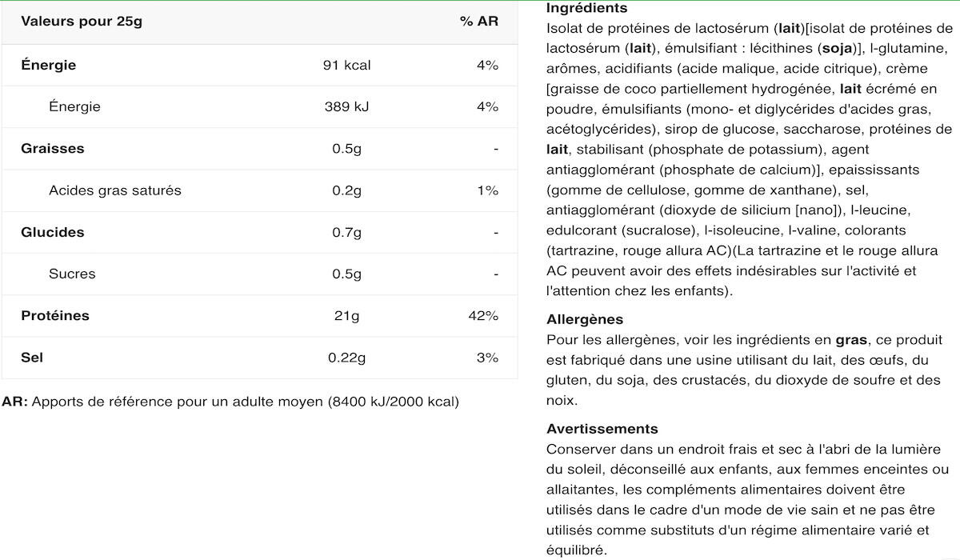Select the Graisses row label
The height and width of the screenshot is (560, 960).
pos(53,148)
